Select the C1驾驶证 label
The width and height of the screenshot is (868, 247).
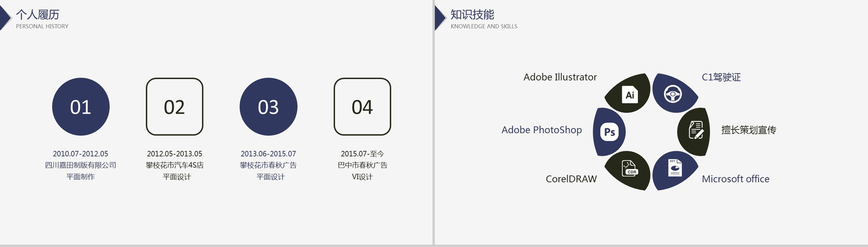721,77
